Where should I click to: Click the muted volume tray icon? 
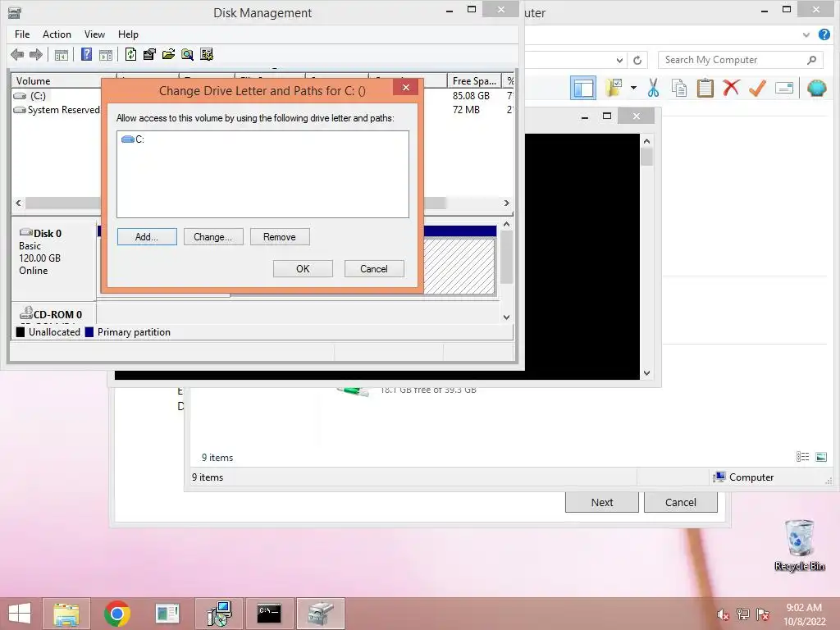723,614
